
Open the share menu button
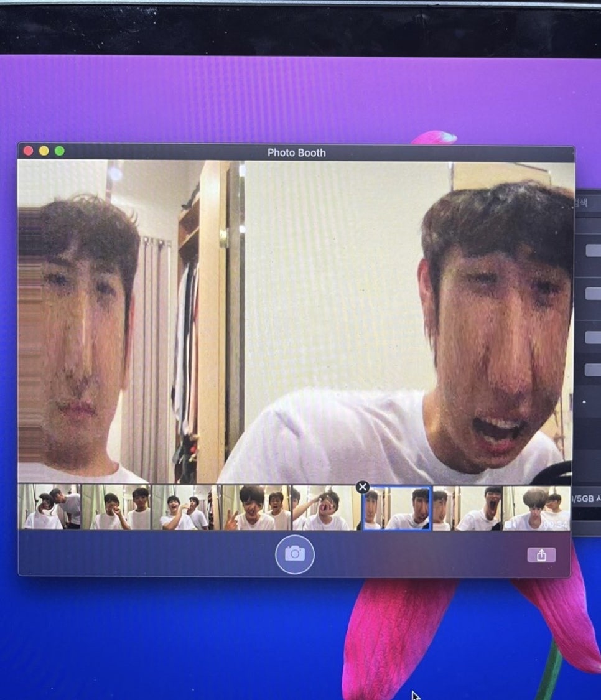(541, 555)
